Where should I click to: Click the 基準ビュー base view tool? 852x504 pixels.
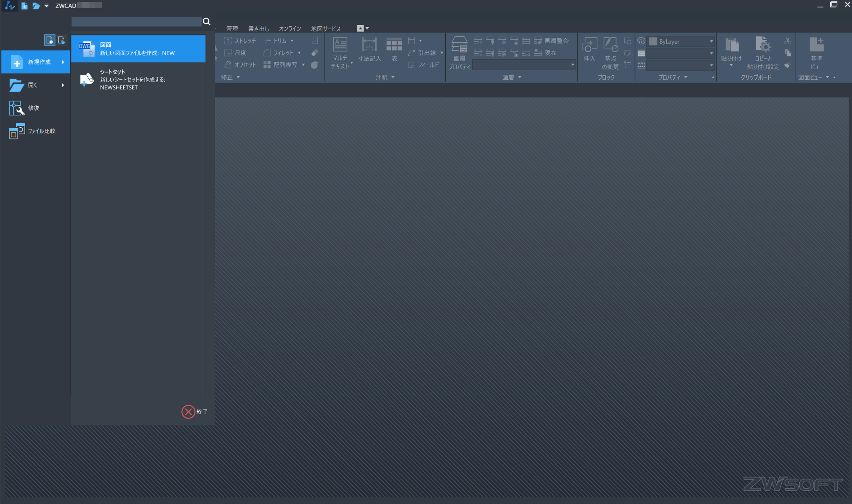[817, 53]
